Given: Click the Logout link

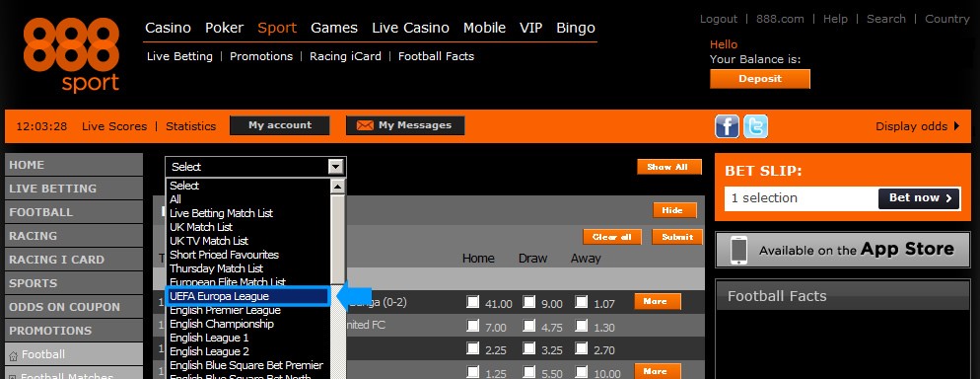Looking at the screenshot, I should point(719,19).
